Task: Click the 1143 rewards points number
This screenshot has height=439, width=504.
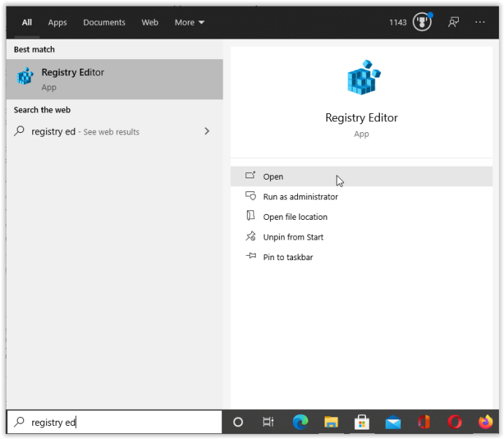Action: click(398, 23)
